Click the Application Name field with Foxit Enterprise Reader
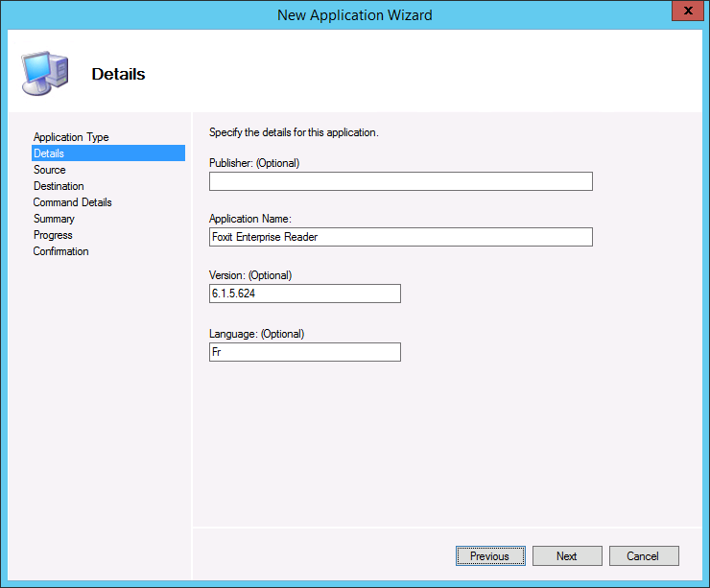The image size is (710, 588). [400, 237]
